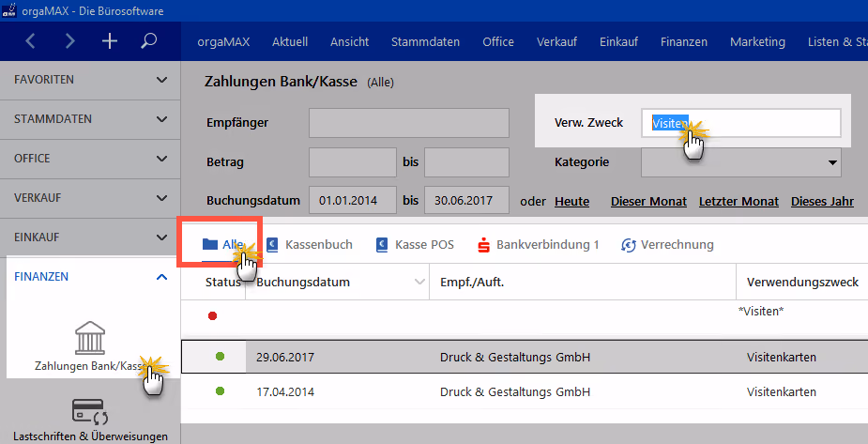The height and width of the screenshot is (444, 868).
Task: Click the *Visiten* filter cell
Action: pyautogui.click(x=761, y=311)
